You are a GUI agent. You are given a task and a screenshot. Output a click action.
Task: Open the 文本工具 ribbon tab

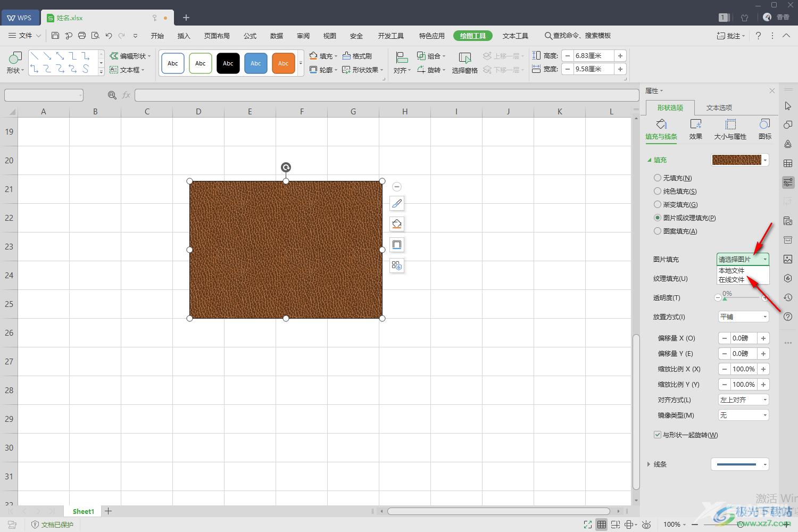pos(516,36)
